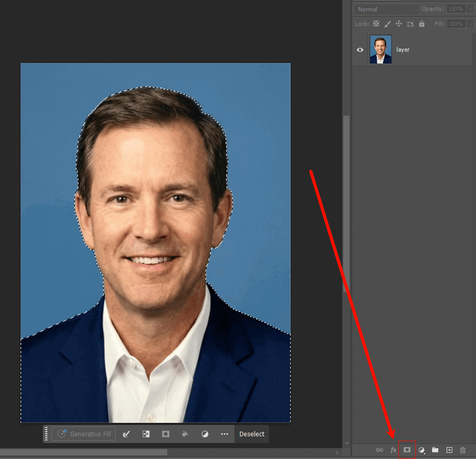Click the Create new layer icon
The width and height of the screenshot is (476, 459).
click(x=449, y=450)
